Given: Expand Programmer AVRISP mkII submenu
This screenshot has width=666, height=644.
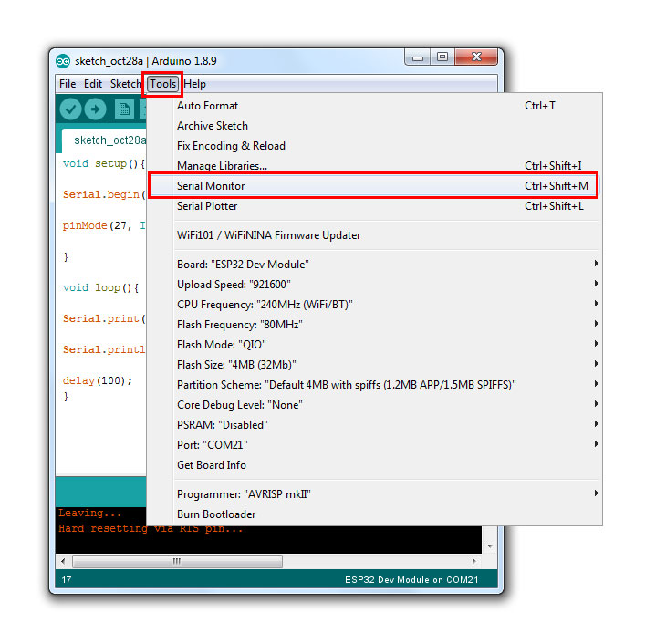Looking at the screenshot, I should 375,494.
